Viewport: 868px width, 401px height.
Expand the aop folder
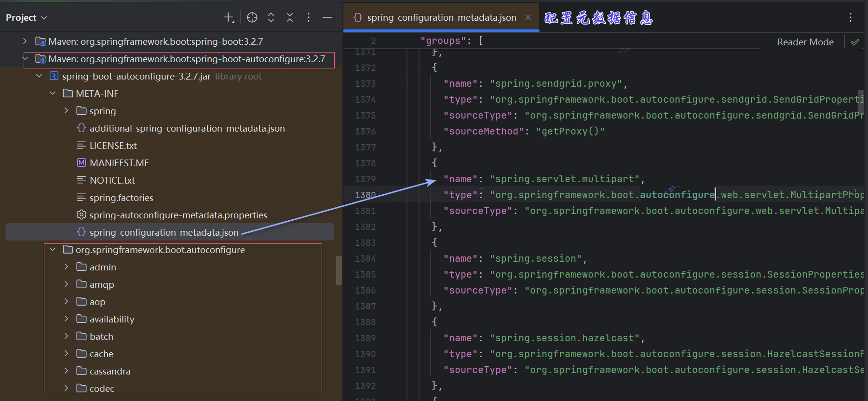click(x=66, y=302)
